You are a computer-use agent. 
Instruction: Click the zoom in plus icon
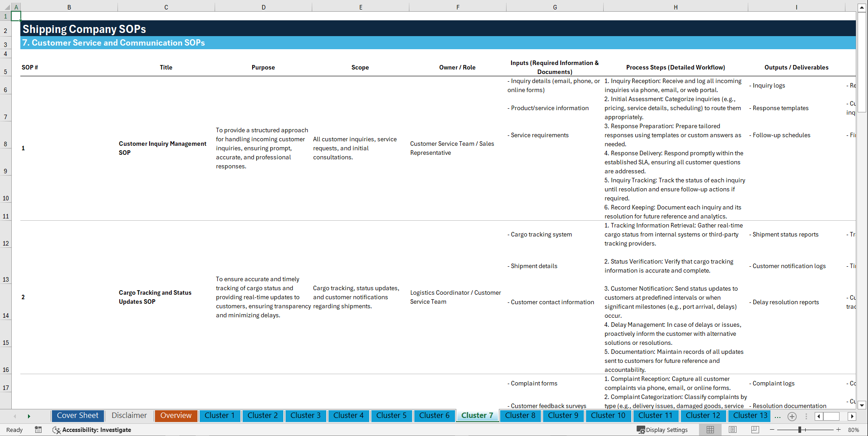(839, 430)
